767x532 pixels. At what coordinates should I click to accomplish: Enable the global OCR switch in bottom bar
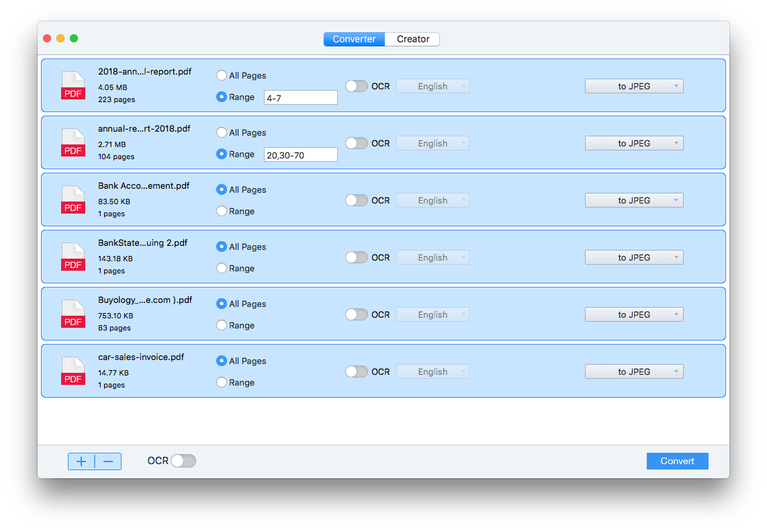[x=183, y=461]
